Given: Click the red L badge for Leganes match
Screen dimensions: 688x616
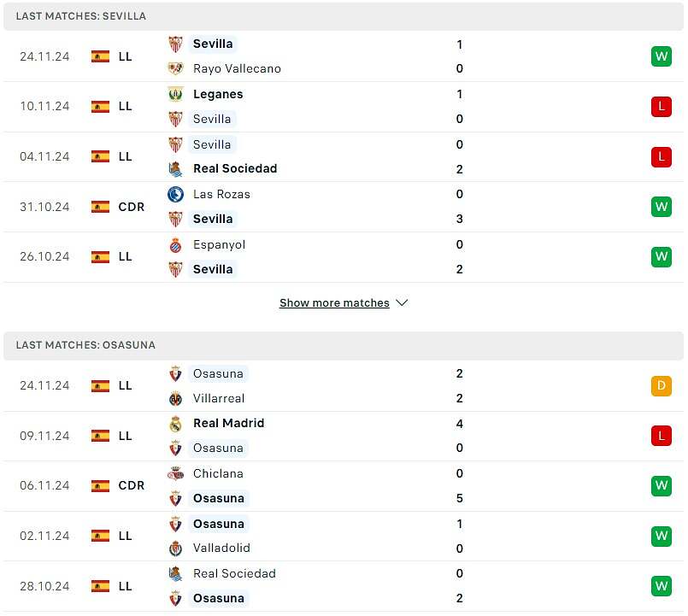Looking at the screenshot, I should pos(661,107).
